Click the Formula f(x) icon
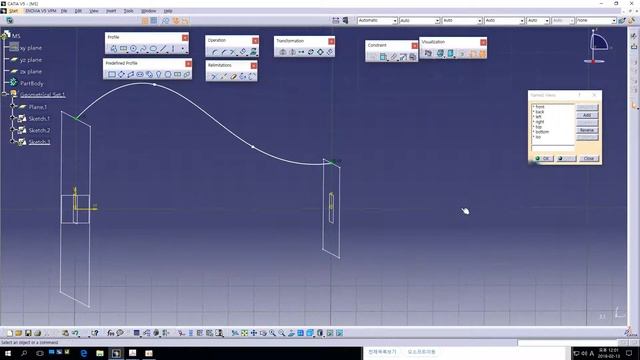This screenshot has height=360, width=640. pyautogui.click(x=111, y=333)
